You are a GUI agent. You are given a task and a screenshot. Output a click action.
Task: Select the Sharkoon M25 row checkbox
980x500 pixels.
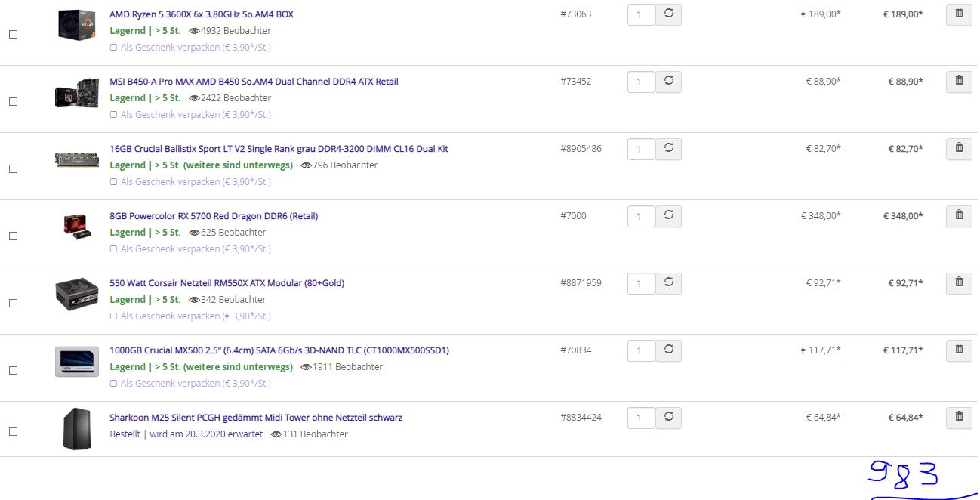click(13, 432)
